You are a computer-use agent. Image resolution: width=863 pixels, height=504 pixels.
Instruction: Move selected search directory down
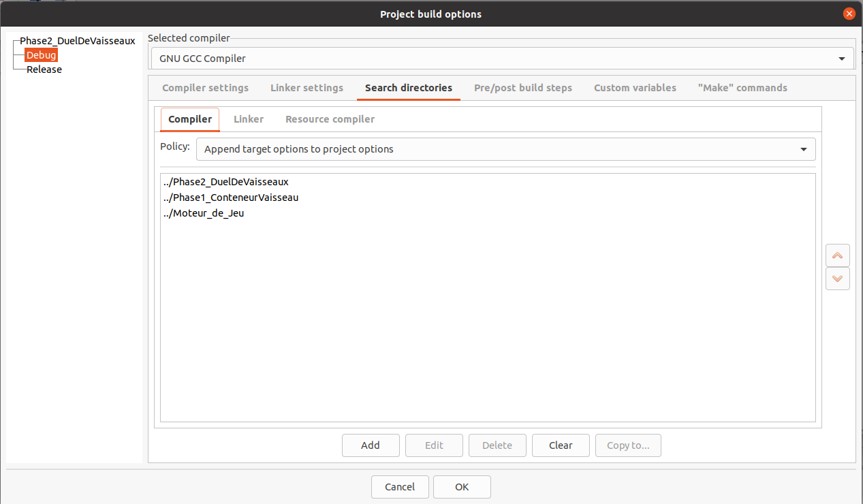pyautogui.click(x=837, y=279)
